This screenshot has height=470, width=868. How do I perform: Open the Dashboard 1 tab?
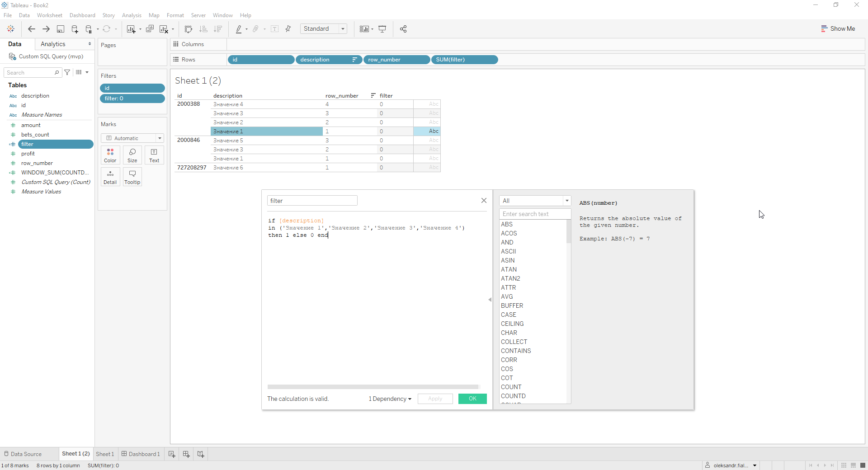(141, 454)
